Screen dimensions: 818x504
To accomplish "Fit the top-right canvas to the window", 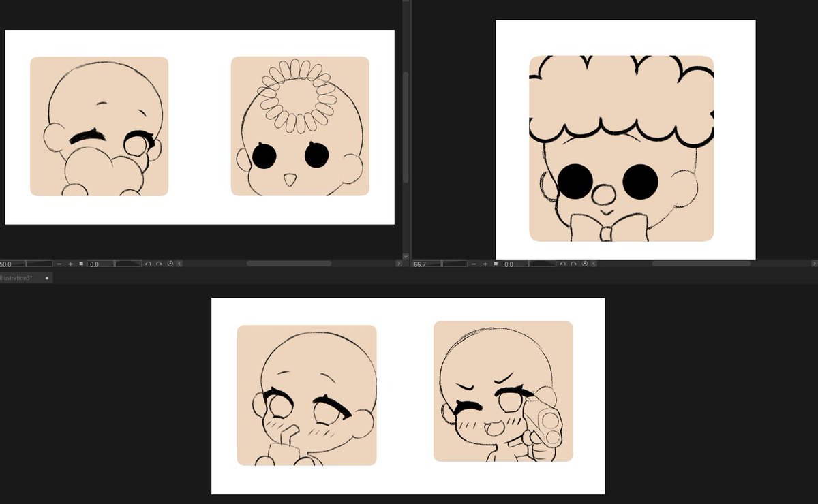I will pyautogui.click(x=496, y=264).
